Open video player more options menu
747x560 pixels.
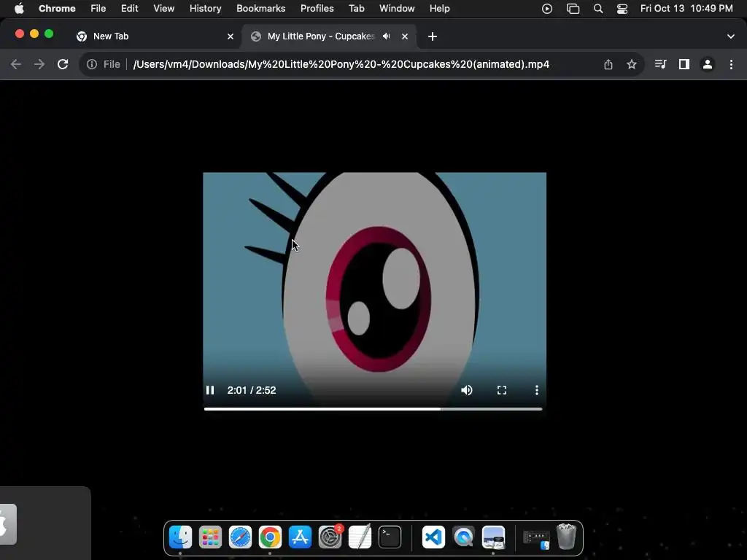[536, 390]
